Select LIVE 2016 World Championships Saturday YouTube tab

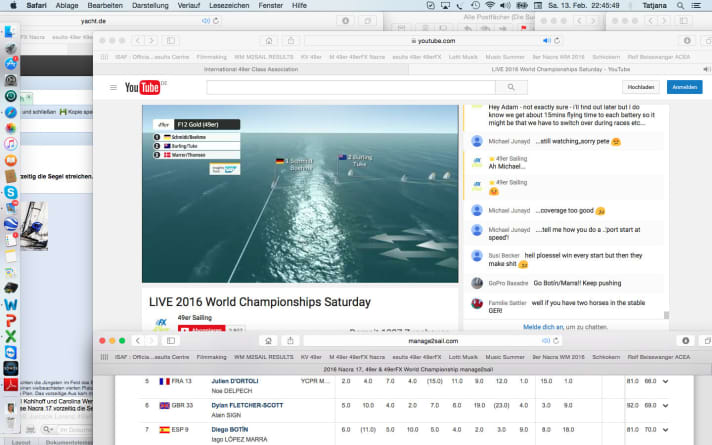[x=560, y=69]
